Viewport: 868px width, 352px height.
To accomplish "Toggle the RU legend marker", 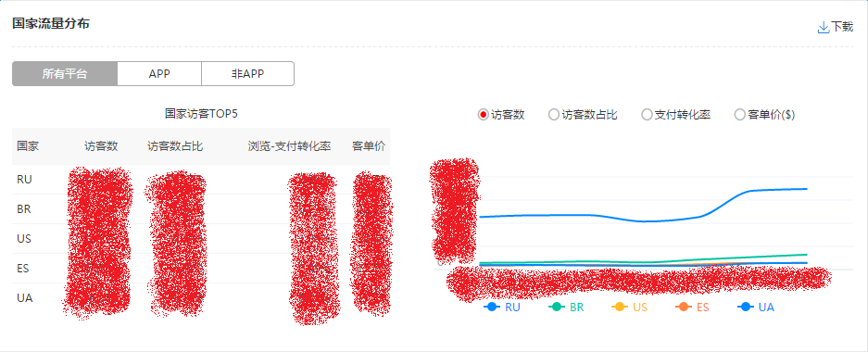I will pyautogui.click(x=492, y=308).
